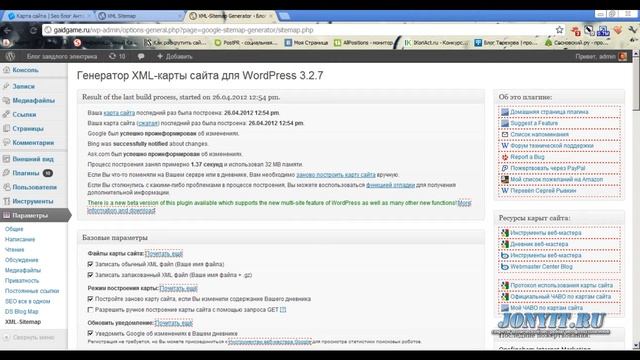The height and width of the screenshot is (360, 640).
Task: Toggle Записать запакованный XML файл checkbox
Action: pyautogui.click(x=90, y=275)
